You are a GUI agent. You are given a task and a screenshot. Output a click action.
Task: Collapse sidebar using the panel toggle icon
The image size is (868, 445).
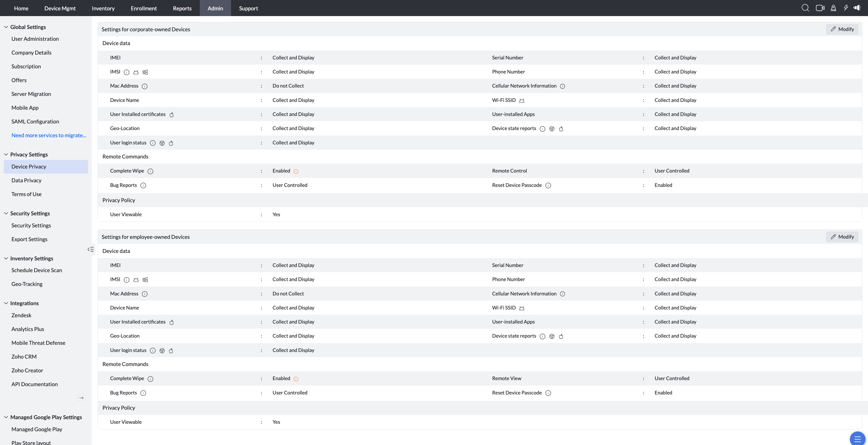[x=91, y=249]
